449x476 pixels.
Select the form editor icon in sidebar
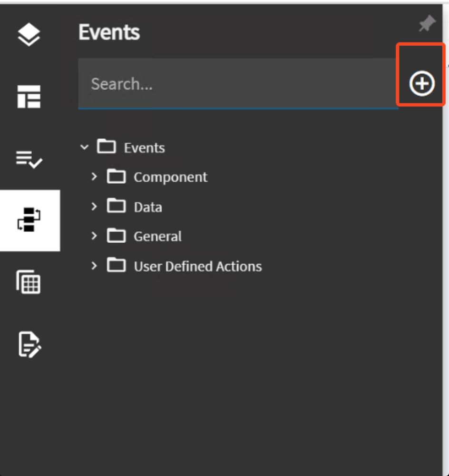(29, 345)
